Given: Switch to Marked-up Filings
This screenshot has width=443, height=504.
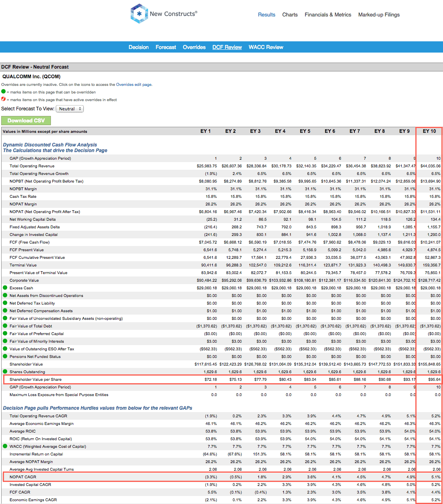Looking at the screenshot, I should 379,15.
